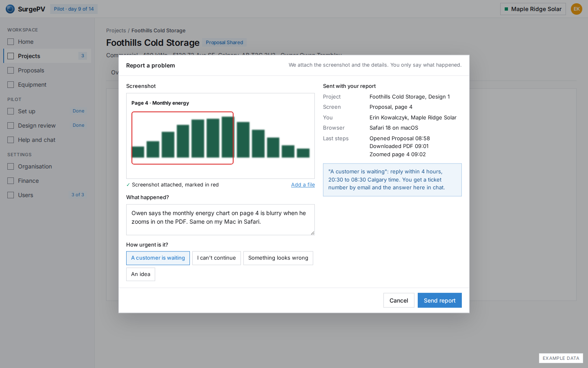Send the problem report

[x=439, y=300]
